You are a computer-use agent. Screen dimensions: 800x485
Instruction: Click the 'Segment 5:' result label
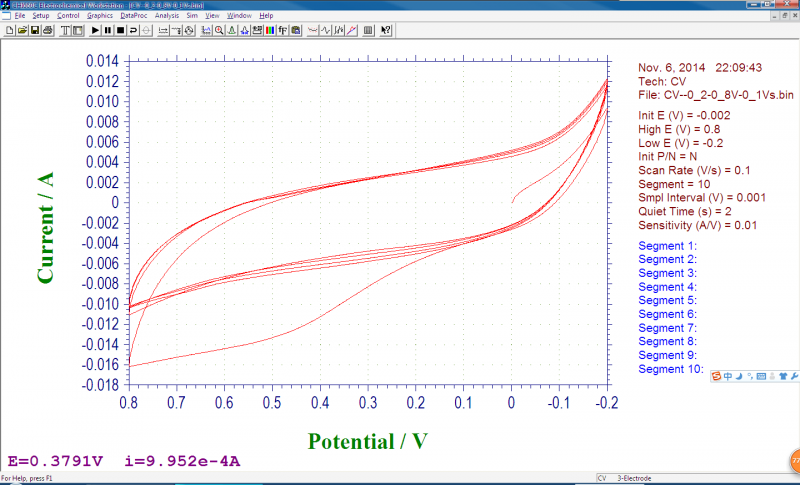point(667,300)
